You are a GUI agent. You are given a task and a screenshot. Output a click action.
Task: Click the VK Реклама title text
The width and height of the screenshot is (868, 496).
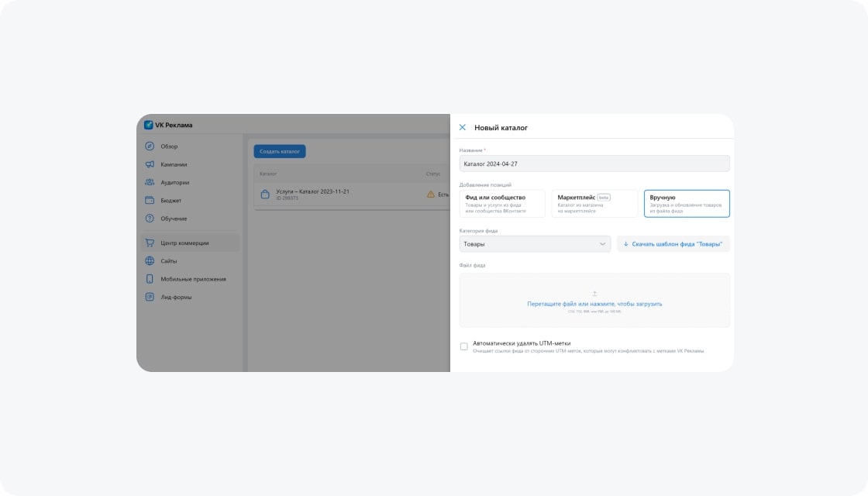click(174, 125)
